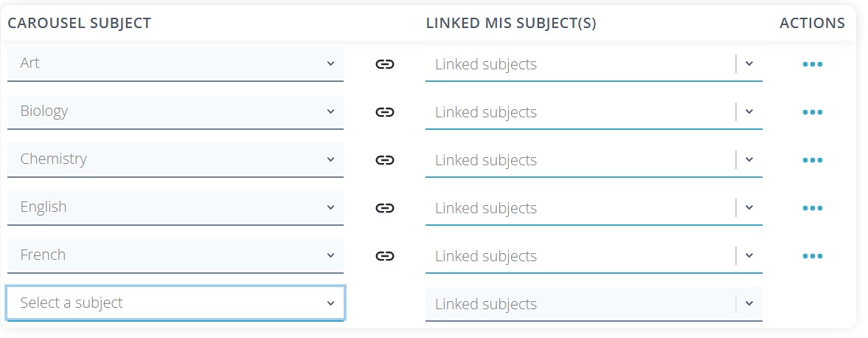This screenshot has width=868, height=338.
Task: Click the link icon beside French
Action: (x=384, y=256)
